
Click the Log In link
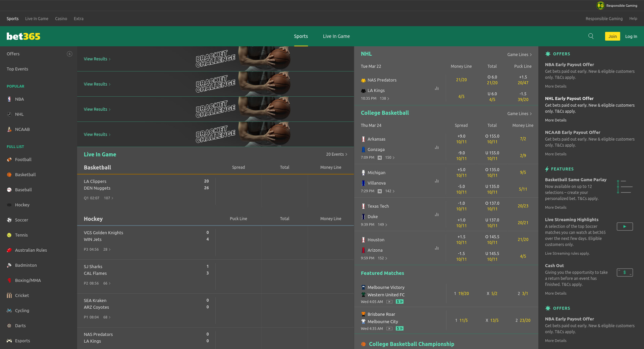pos(631,36)
